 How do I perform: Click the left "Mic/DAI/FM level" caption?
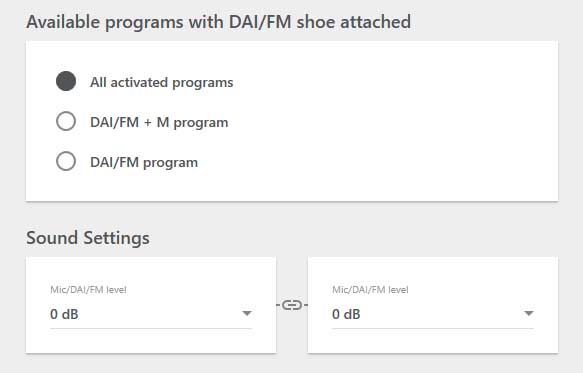[88, 290]
